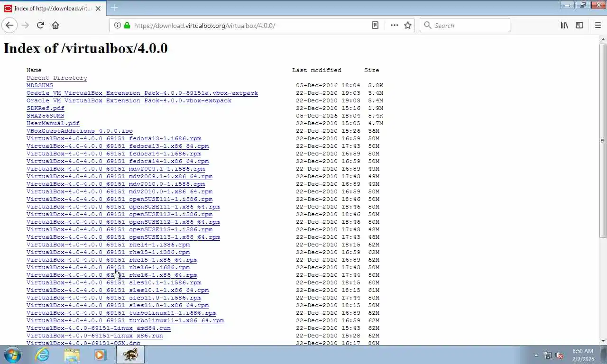Screen dimensions: 607x364
Task: Download the mdv2010.0-1.i586.rpm package
Action: pyautogui.click(x=116, y=184)
